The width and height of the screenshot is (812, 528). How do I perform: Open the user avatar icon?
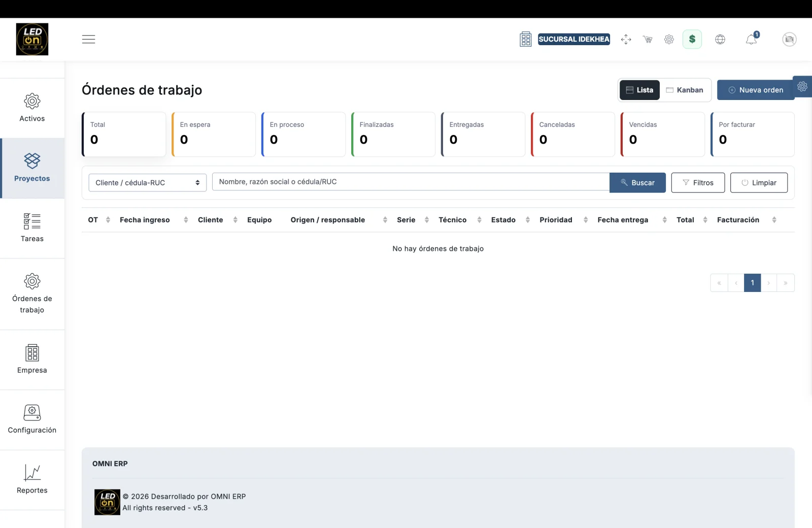pyautogui.click(x=789, y=39)
